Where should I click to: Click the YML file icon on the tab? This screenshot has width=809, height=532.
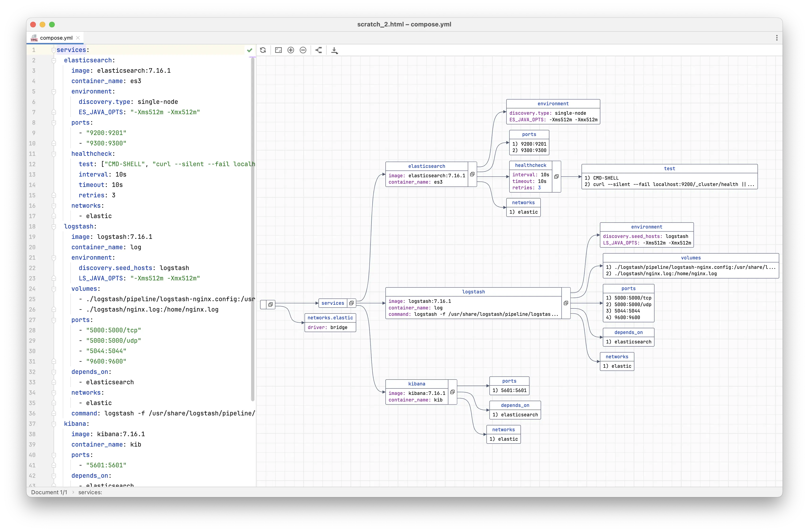[34, 38]
